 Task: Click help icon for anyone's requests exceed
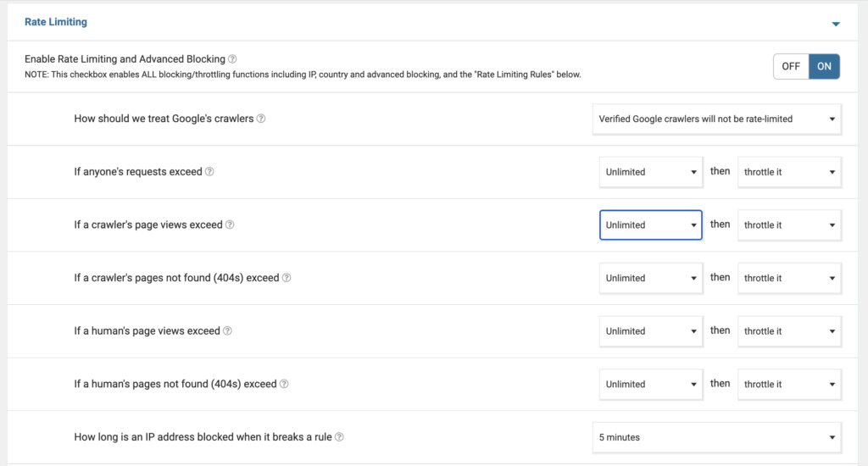[209, 172]
